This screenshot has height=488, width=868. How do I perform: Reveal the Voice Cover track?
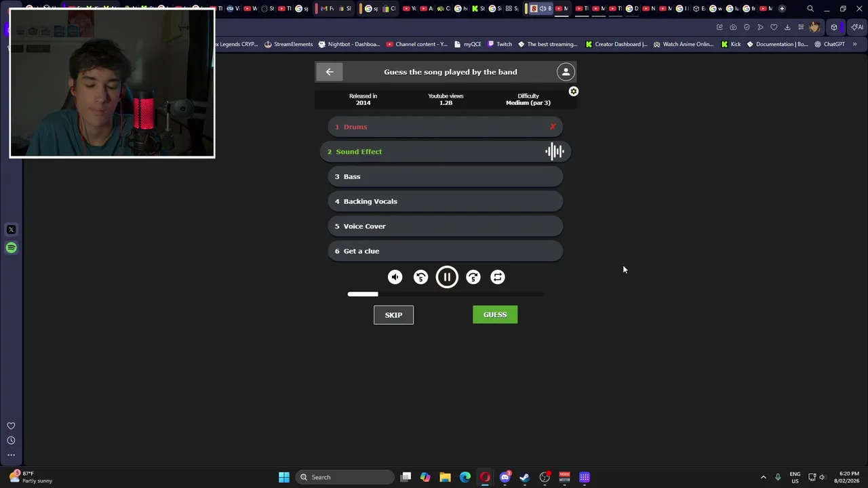pyautogui.click(x=446, y=226)
